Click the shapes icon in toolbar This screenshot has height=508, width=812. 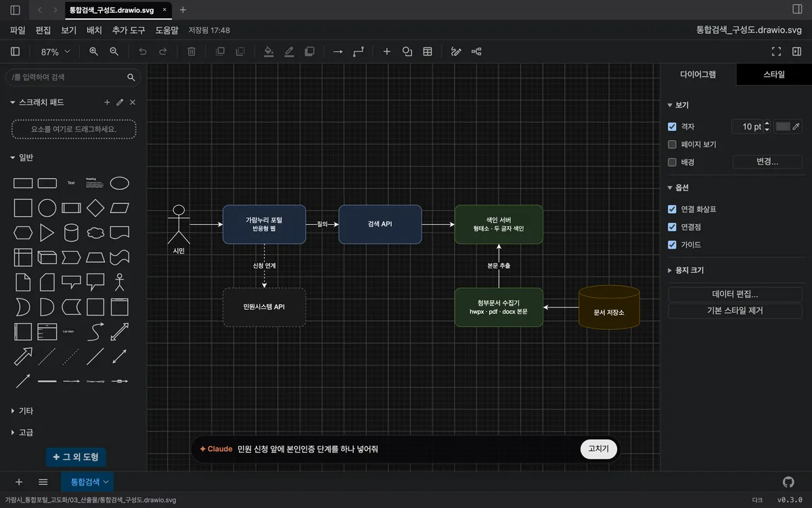(407, 51)
